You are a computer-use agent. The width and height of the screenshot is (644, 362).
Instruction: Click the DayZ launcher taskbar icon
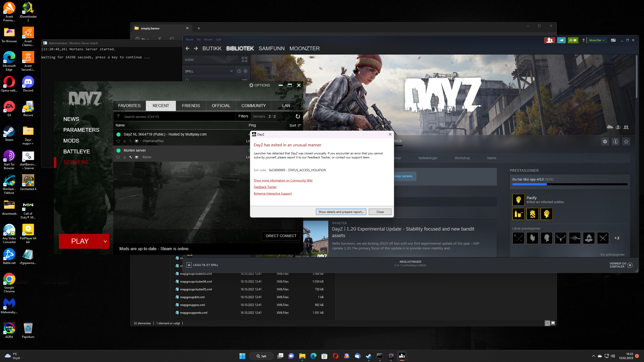[x=402, y=356]
